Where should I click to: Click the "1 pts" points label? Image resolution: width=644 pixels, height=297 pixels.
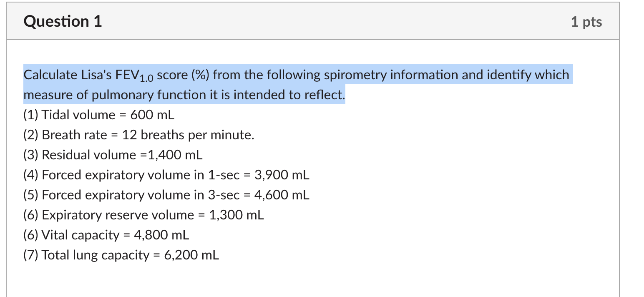[586, 22]
